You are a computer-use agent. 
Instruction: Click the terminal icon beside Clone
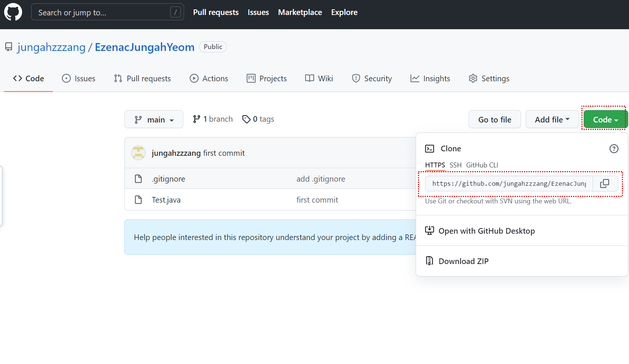pyautogui.click(x=430, y=149)
